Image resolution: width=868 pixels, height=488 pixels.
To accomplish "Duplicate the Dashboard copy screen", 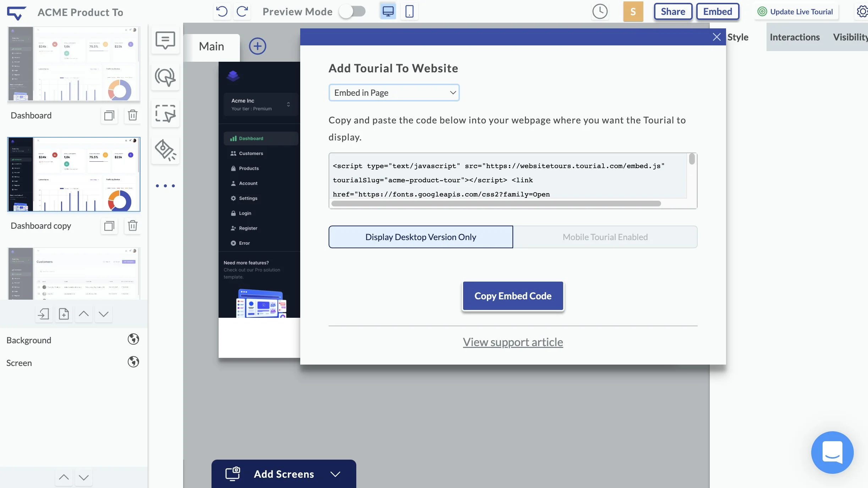I will (109, 226).
